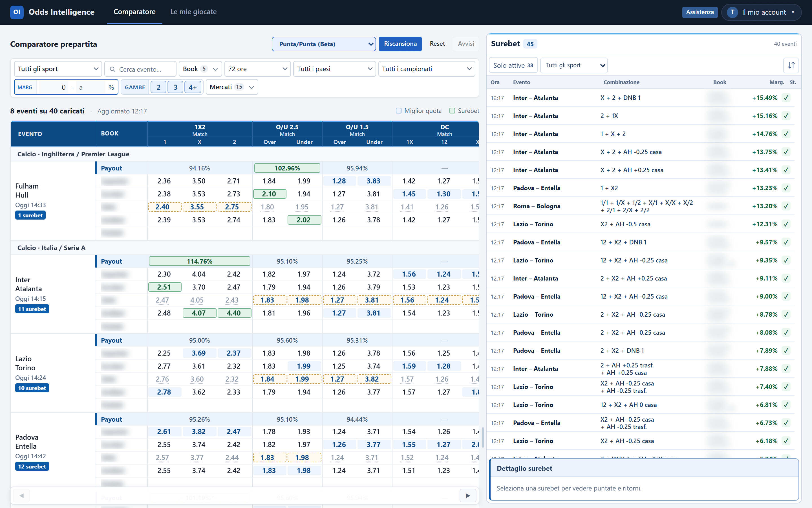Viewport: 812px width, 508px height.
Task: Click the 12 surebet badge for Padova Entella
Action: pyautogui.click(x=32, y=466)
